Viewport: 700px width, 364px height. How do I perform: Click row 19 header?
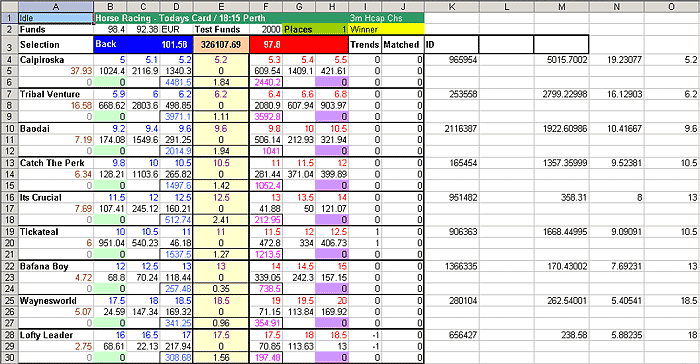click(x=9, y=232)
